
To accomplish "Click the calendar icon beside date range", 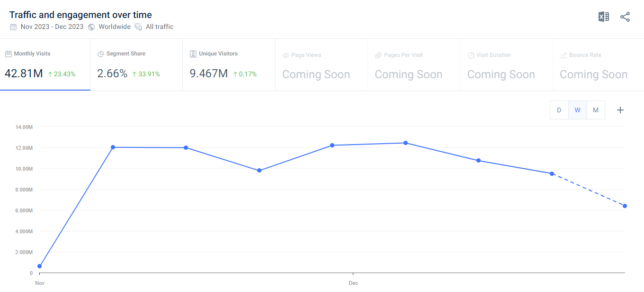I will [13, 27].
